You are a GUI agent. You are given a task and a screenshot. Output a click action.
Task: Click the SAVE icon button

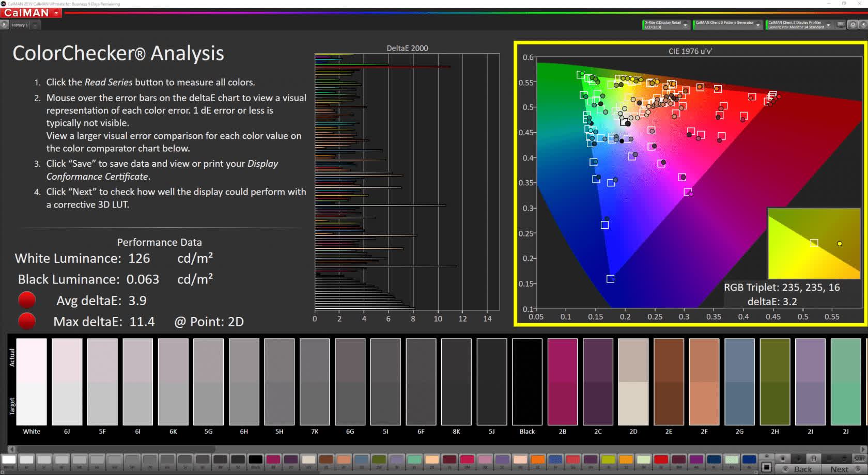[x=860, y=458]
